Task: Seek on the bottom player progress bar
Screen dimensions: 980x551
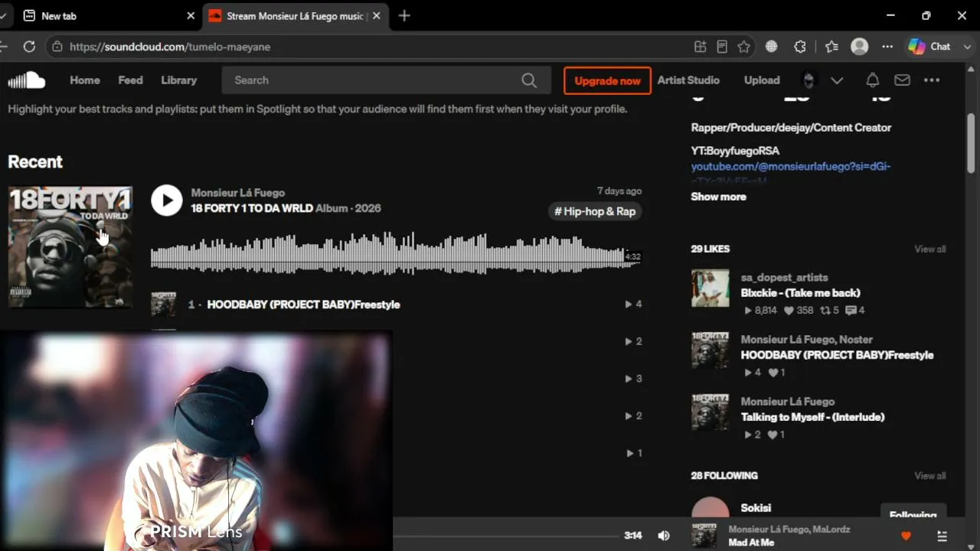Action: (x=505, y=536)
